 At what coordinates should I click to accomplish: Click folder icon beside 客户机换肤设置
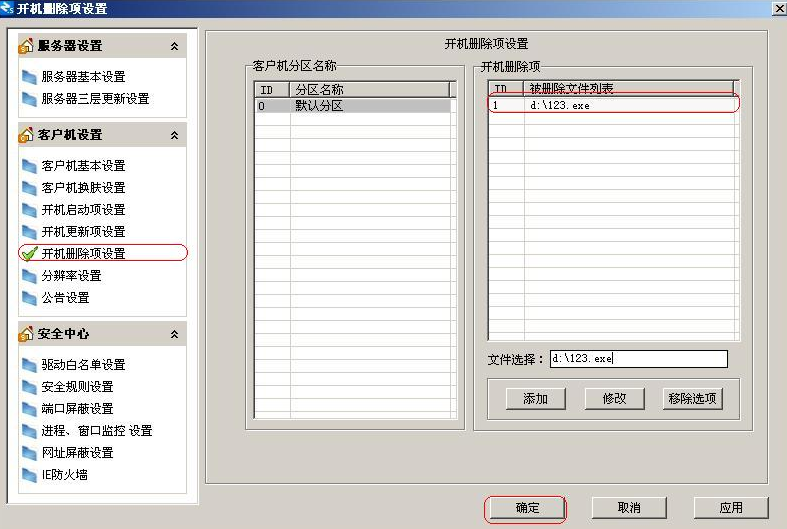point(29,188)
